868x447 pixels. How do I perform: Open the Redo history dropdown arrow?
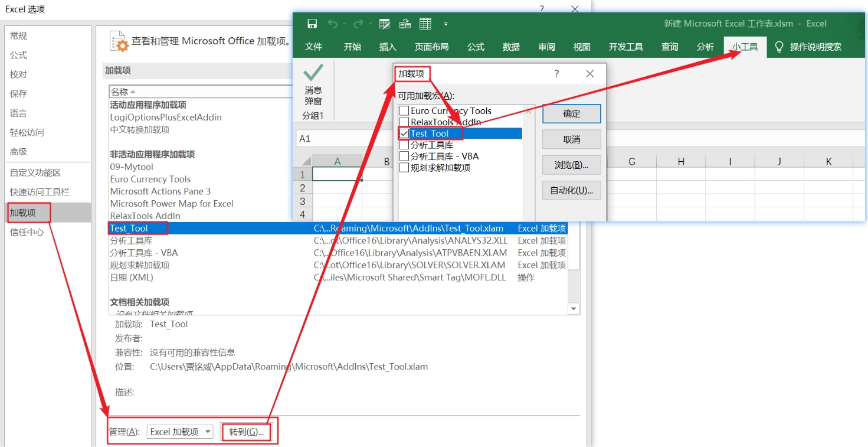click(x=370, y=24)
